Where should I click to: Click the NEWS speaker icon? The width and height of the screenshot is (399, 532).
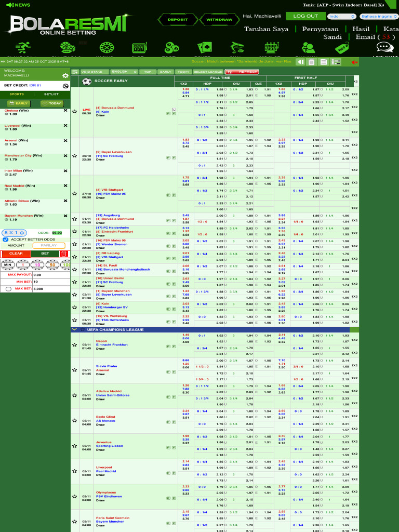10,5
